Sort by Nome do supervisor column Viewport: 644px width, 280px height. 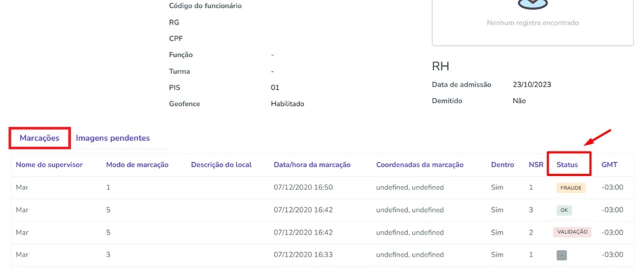pos(49,165)
